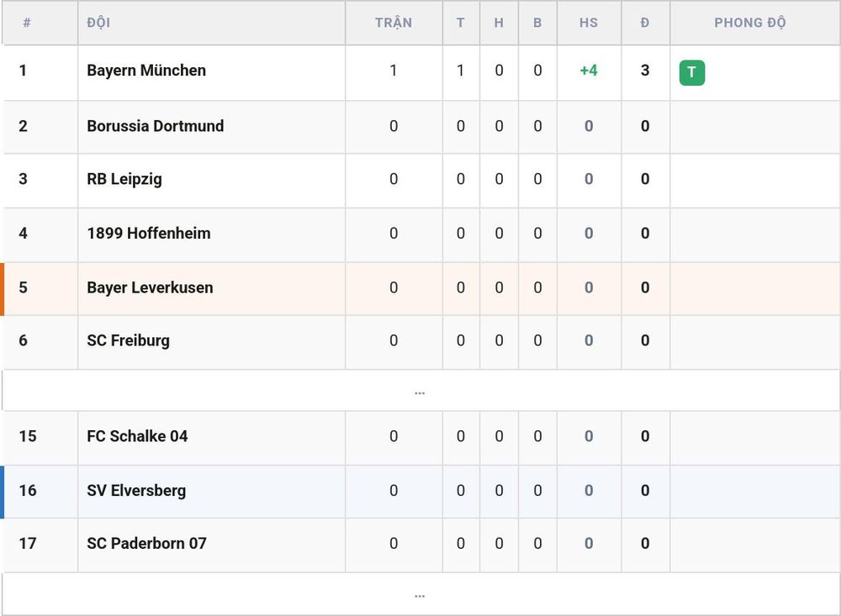The width and height of the screenshot is (841, 616).
Task: Sort by the Đ points header
Action: (x=645, y=23)
